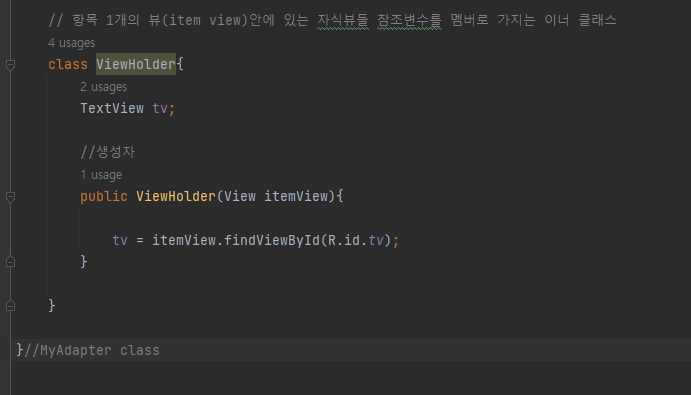This screenshot has height=395, width=691.
Task: Click 'findViewById' method call
Action: [x=272, y=240]
